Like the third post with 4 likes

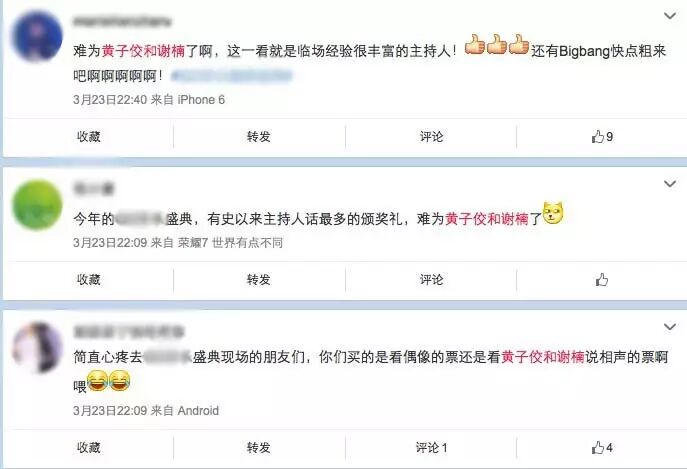[x=602, y=448]
